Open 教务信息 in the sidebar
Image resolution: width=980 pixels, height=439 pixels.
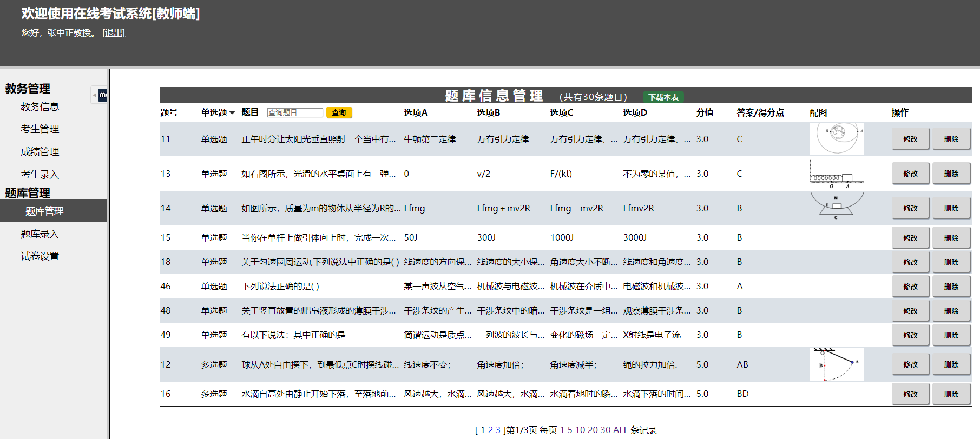point(40,107)
